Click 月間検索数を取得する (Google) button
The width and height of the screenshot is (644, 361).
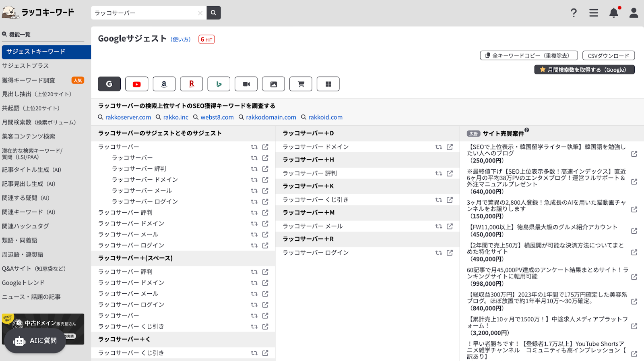tap(584, 70)
